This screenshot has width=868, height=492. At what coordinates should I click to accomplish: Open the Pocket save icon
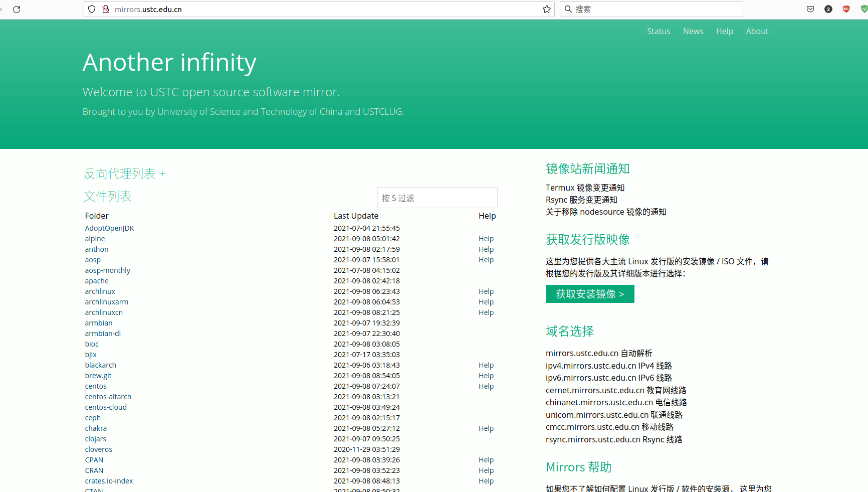coord(810,9)
